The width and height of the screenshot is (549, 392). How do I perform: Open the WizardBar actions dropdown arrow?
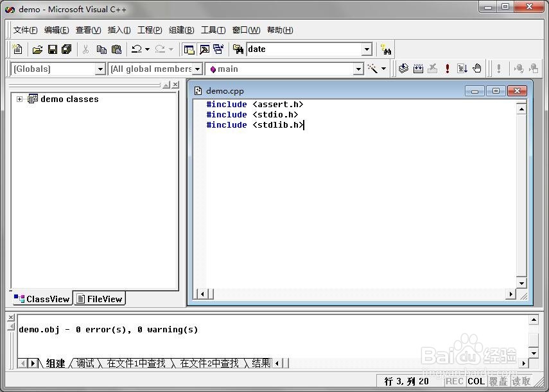click(x=384, y=69)
